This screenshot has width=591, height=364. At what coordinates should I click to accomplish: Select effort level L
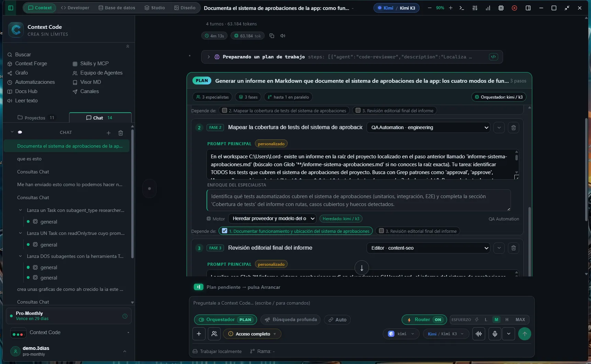click(x=486, y=320)
